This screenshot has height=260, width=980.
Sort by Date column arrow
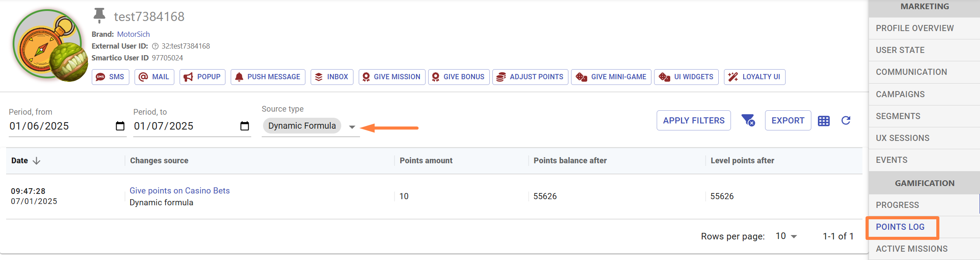(37, 161)
